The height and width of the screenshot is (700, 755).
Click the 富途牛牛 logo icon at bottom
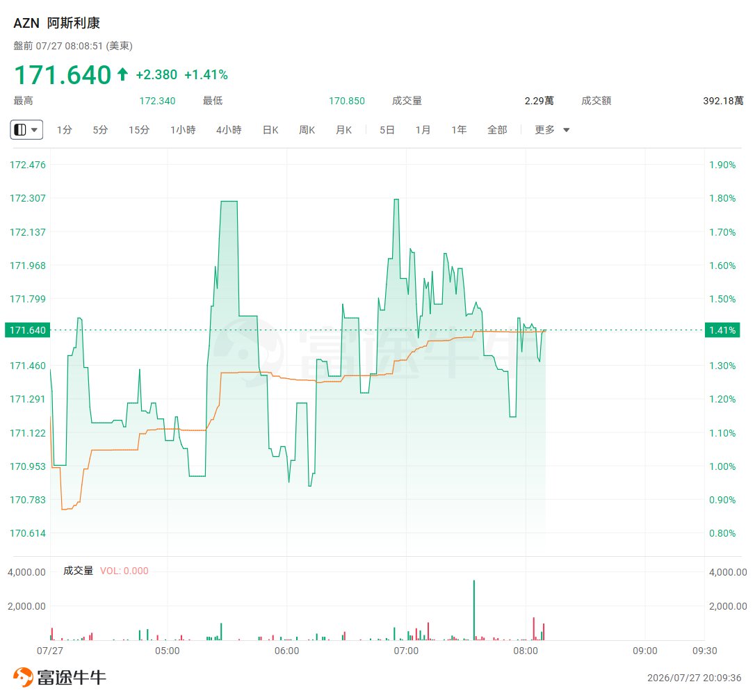point(23,677)
